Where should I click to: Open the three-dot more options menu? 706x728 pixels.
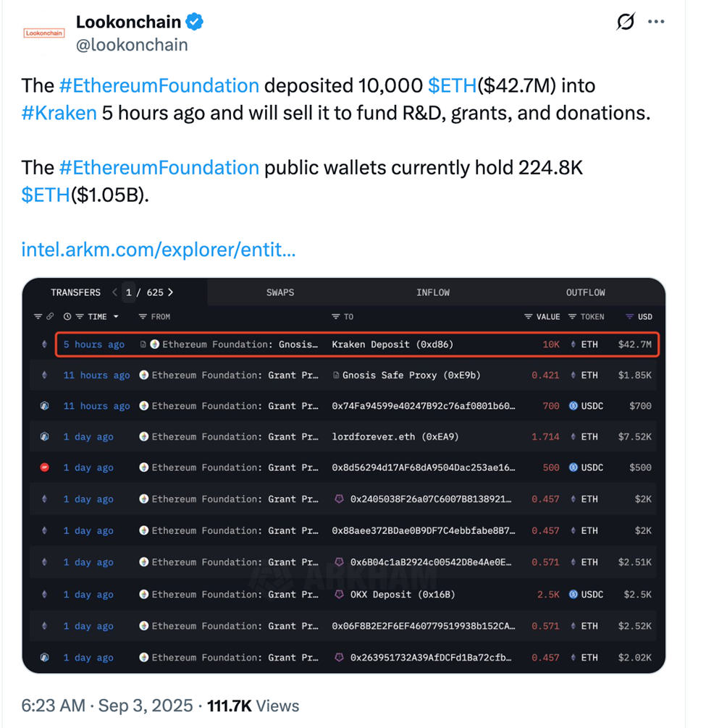[x=656, y=22]
